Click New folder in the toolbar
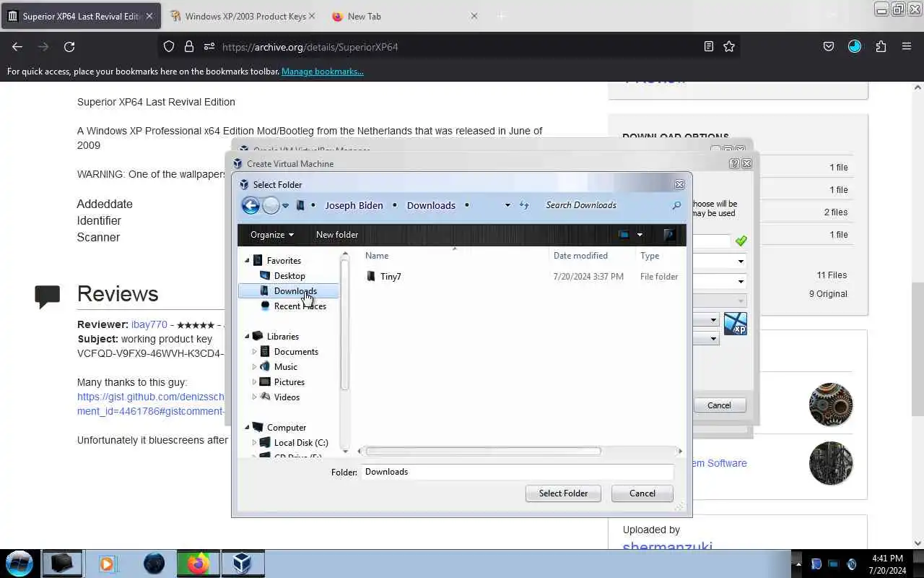 click(x=337, y=234)
